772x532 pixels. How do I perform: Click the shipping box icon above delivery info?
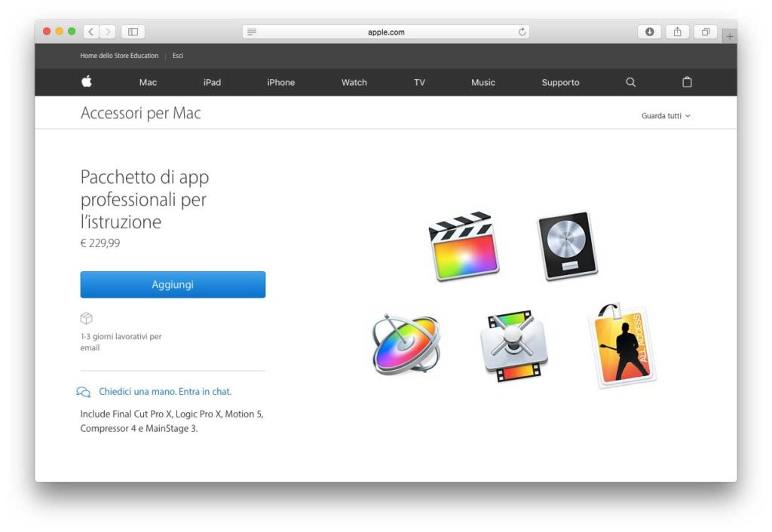(87, 318)
